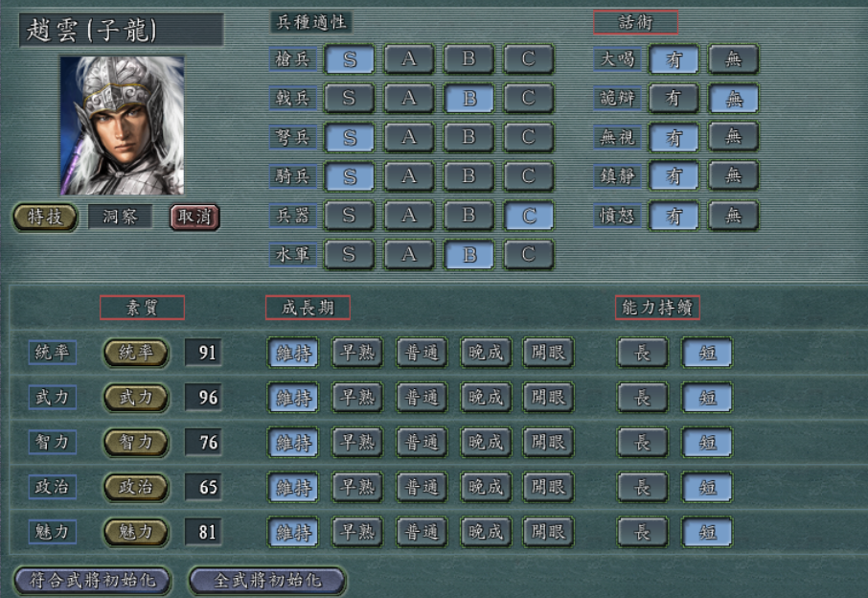This screenshot has width=868, height=598.
Task: Click the 取消 cancel button
Action: [194, 217]
